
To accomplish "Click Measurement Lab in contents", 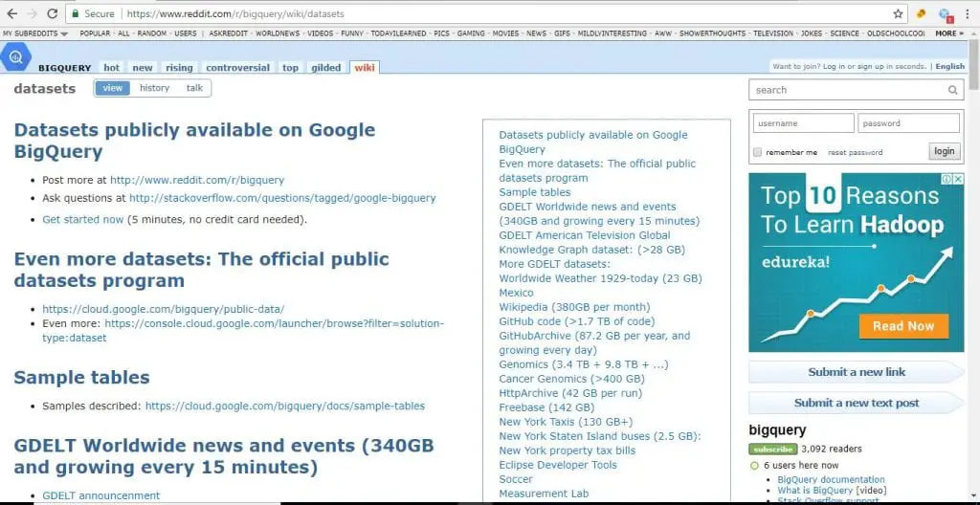I will coord(544,494).
